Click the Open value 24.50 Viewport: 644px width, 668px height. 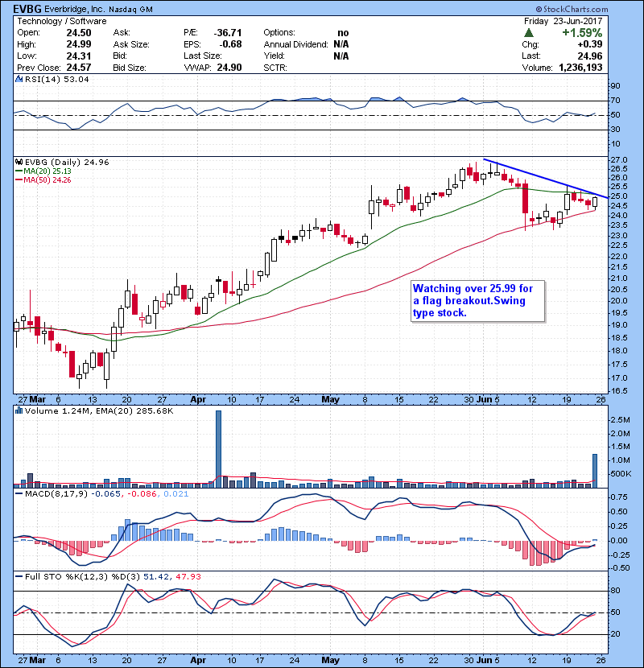(x=79, y=33)
